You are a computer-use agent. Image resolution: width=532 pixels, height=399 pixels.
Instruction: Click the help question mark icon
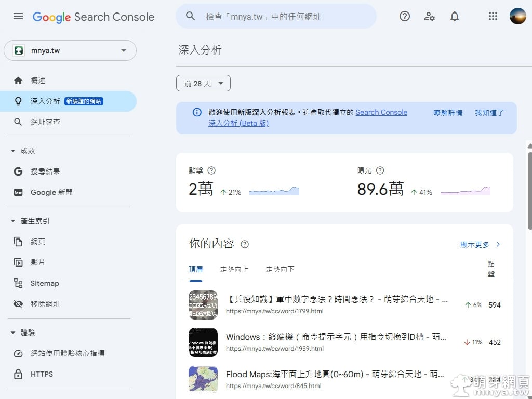point(405,16)
